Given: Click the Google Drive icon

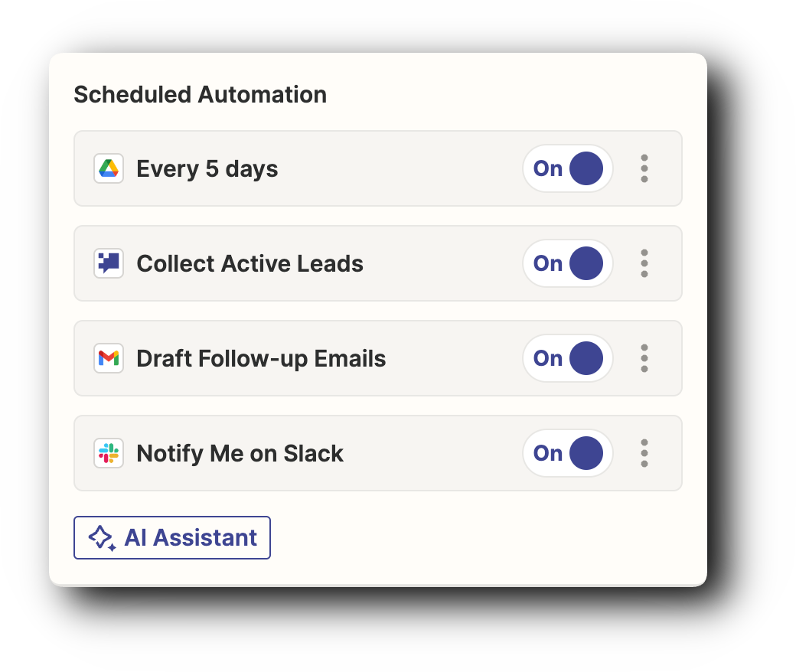Looking at the screenshot, I should click(109, 168).
